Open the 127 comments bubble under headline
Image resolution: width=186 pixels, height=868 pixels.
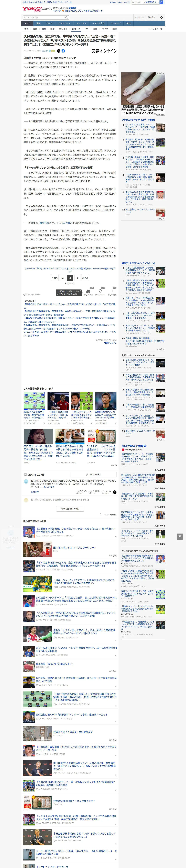pyautogui.click(x=45, y=51)
